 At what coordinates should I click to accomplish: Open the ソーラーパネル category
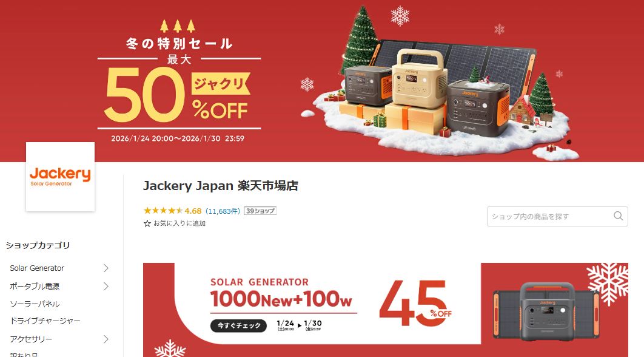pyautogui.click(x=35, y=304)
